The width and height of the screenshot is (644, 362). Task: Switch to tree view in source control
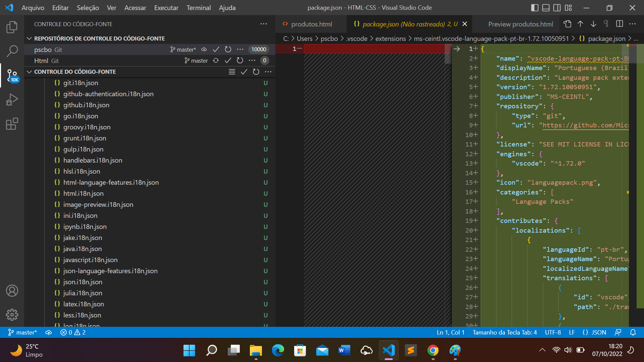coord(232,72)
